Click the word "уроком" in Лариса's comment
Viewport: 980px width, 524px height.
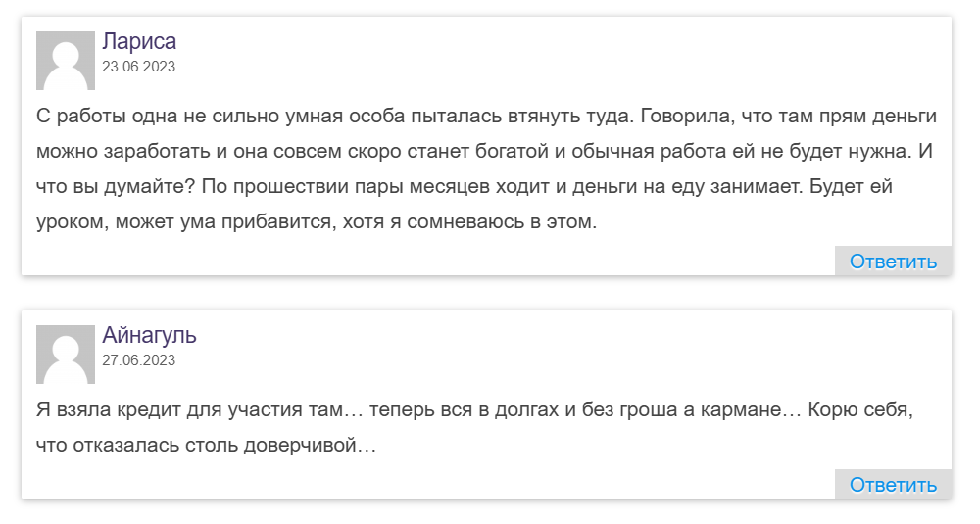pyautogui.click(x=71, y=222)
